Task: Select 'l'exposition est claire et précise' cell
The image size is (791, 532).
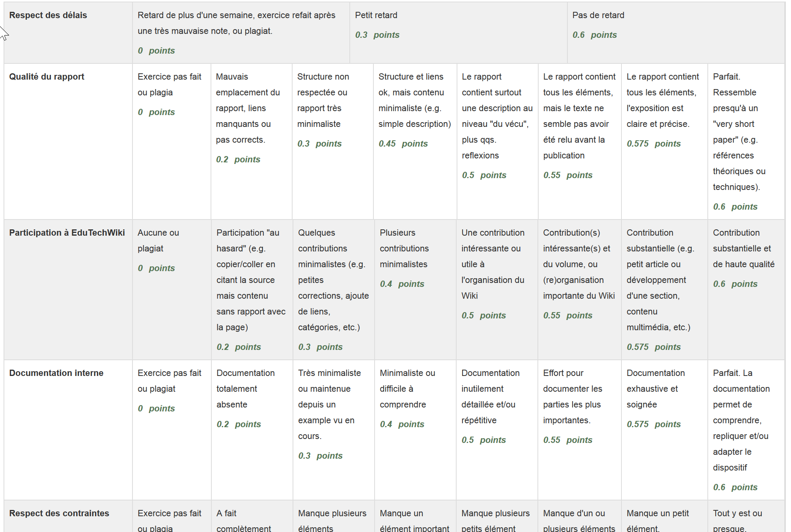Action: pos(664,141)
